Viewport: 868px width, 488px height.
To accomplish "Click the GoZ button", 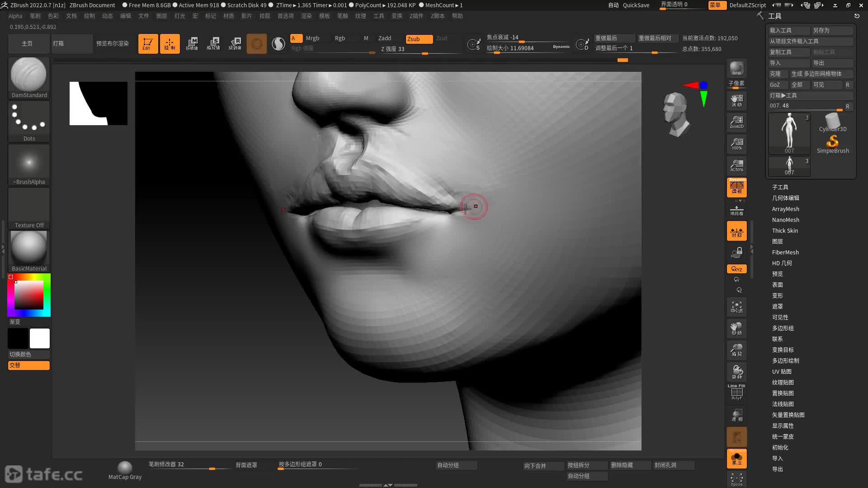I will pyautogui.click(x=778, y=84).
